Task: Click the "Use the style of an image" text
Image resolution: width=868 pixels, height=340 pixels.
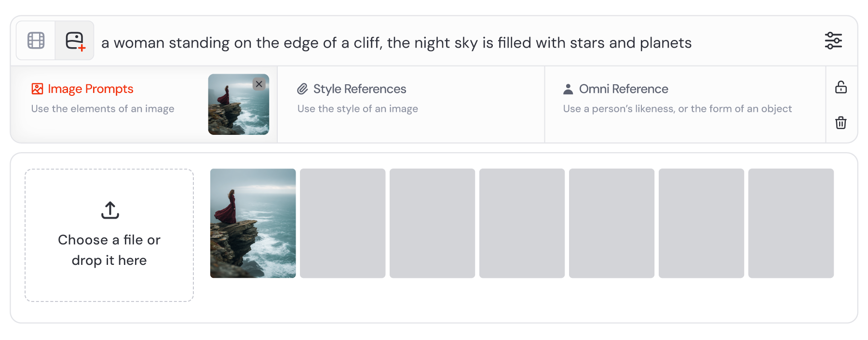Action: pos(357,109)
